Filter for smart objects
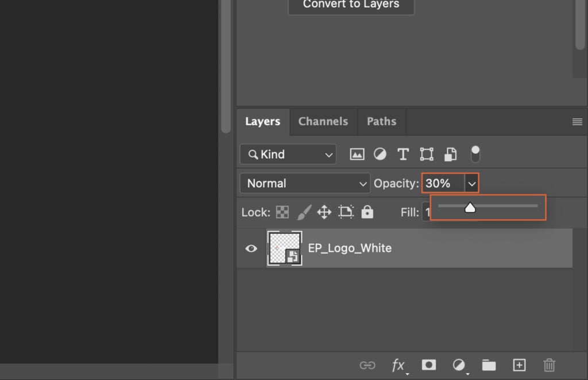588x380 pixels. pyautogui.click(x=450, y=154)
